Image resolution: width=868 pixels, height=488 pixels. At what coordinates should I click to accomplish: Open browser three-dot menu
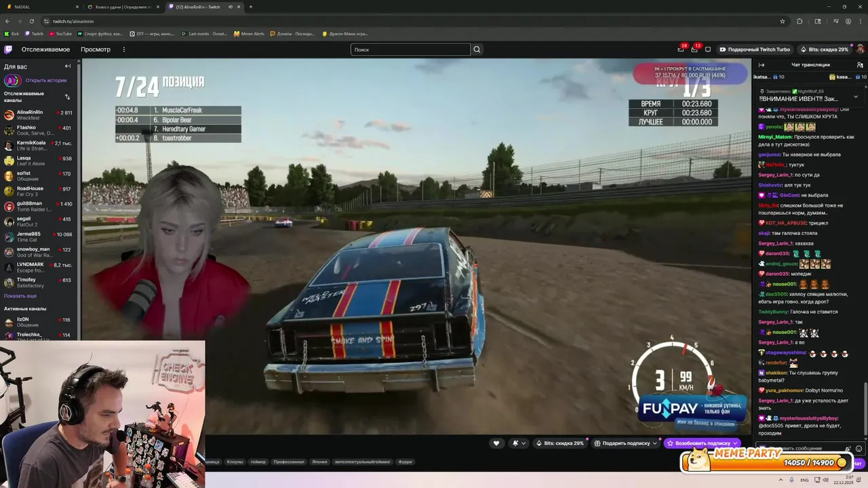click(x=861, y=21)
